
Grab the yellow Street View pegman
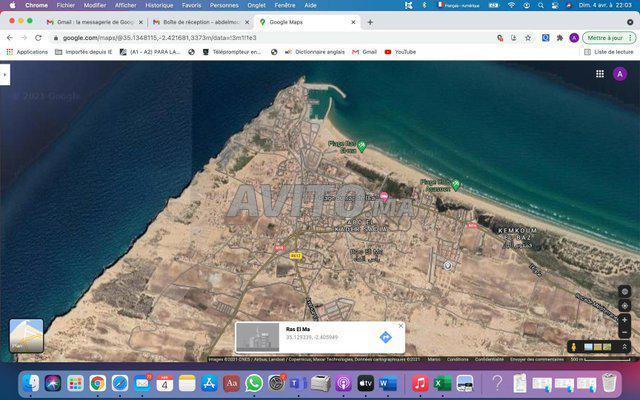(573, 347)
